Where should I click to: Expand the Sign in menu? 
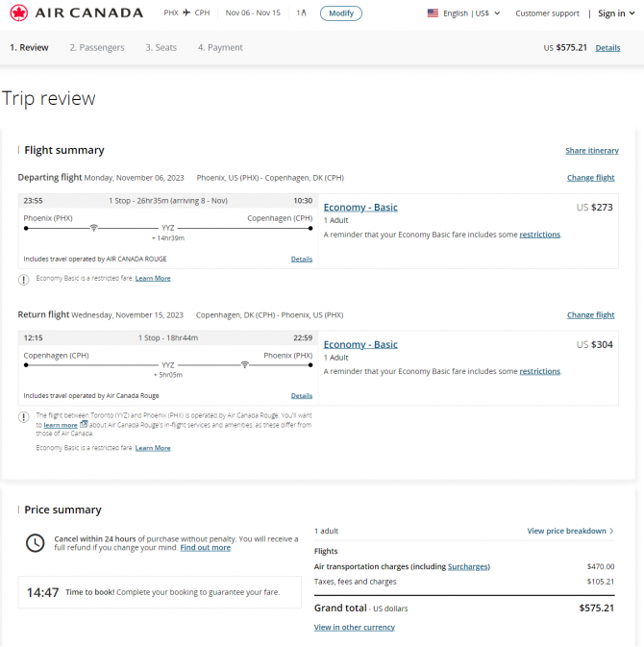pyautogui.click(x=616, y=13)
